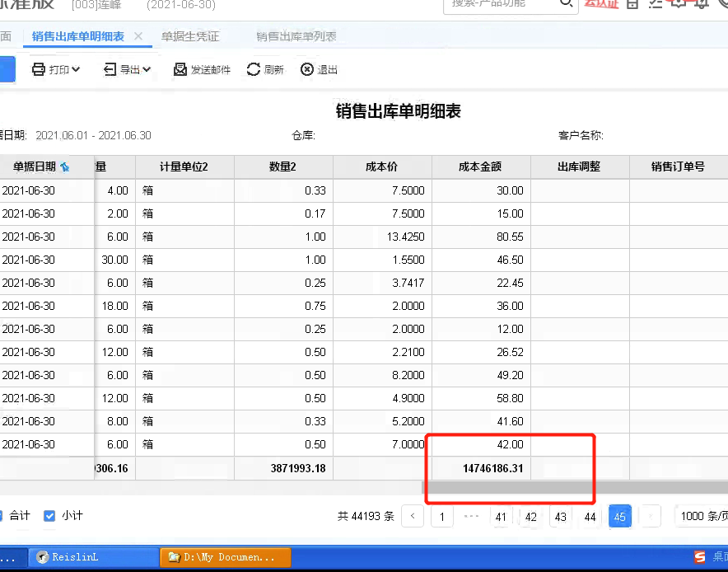Screen dimensions: 728x572
Task: Click the 客户名称 filter label
Action: pyautogui.click(x=581, y=136)
